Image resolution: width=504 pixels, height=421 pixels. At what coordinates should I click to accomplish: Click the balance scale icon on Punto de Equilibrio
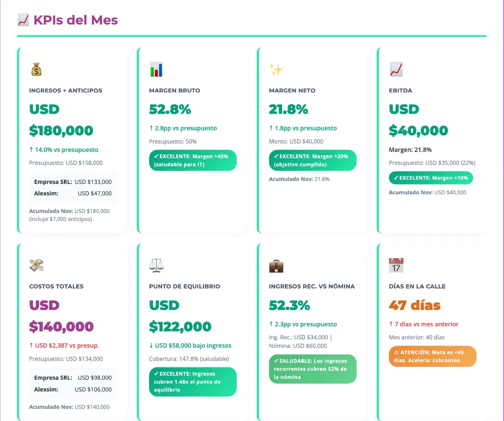coord(156,266)
